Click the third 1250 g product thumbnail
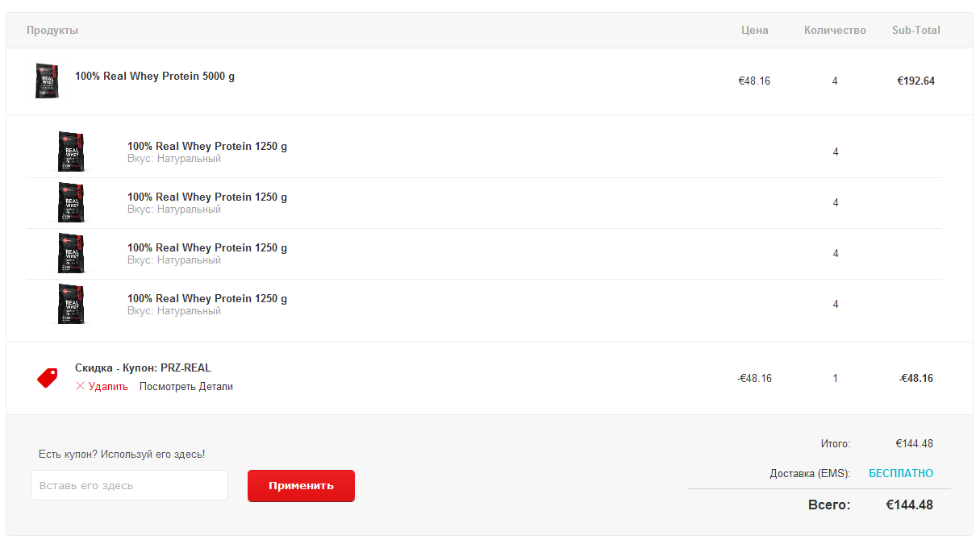 (x=72, y=253)
